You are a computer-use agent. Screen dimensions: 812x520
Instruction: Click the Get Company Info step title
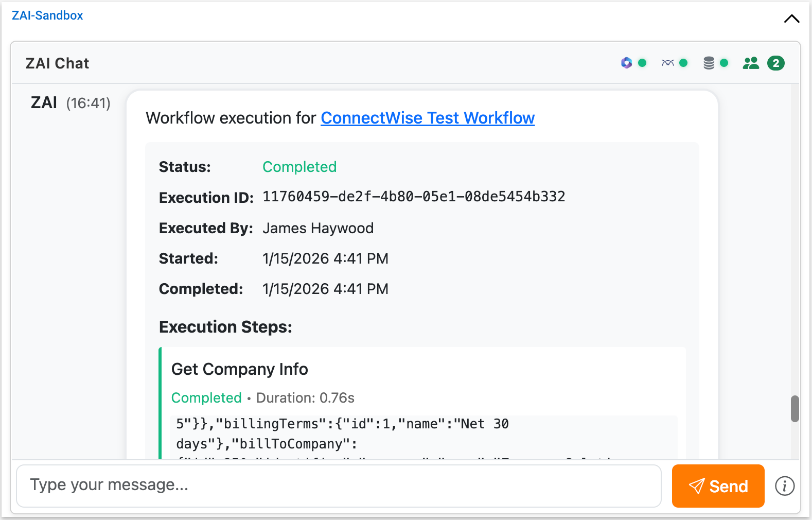pyautogui.click(x=239, y=369)
